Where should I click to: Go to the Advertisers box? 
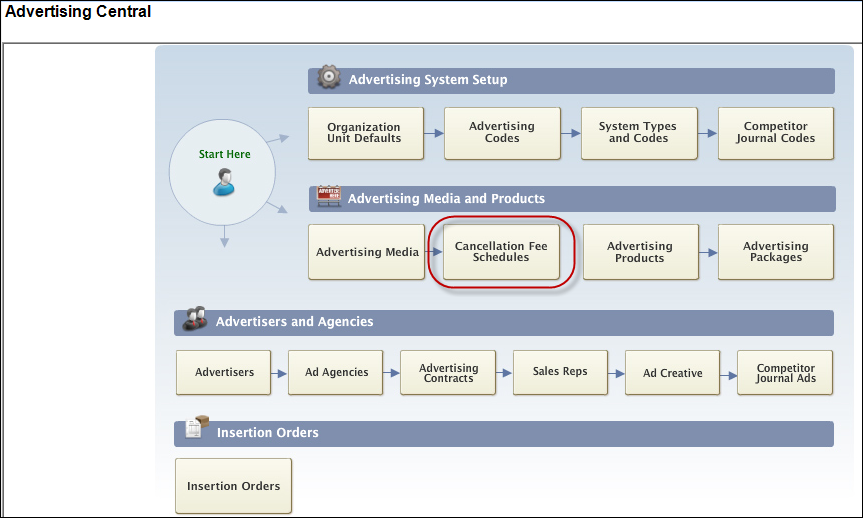(x=223, y=373)
